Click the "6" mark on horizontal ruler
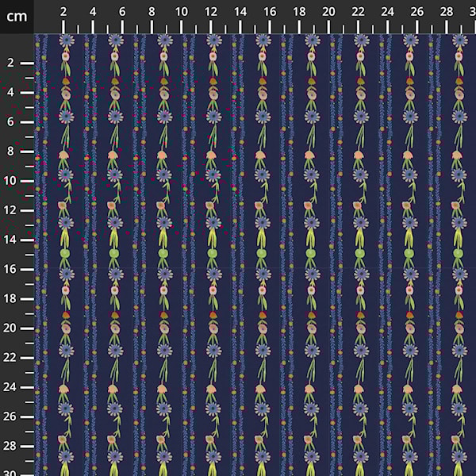The height and width of the screenshot is (476, 476). tap(122, 12)
